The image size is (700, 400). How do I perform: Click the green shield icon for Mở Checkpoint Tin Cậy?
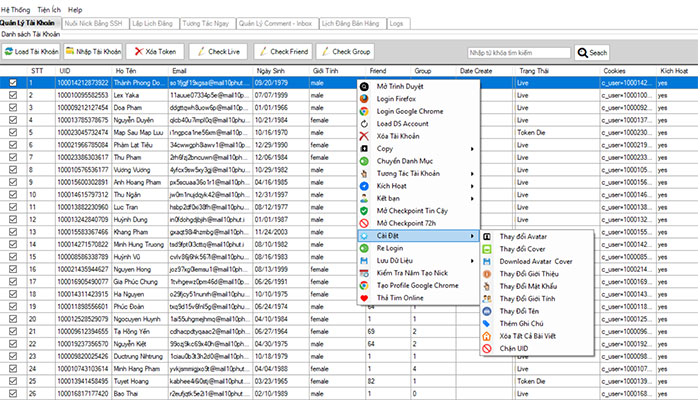pyautogui.click(x=364, y=211)
